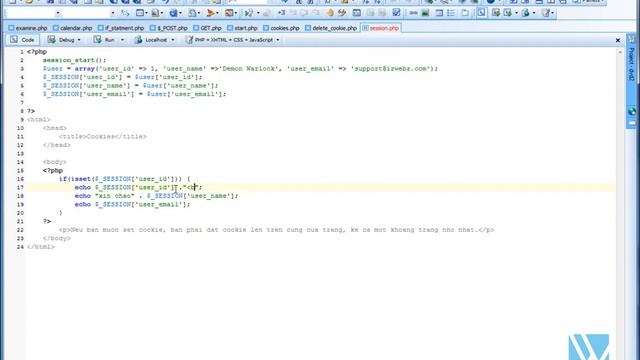
Task: Click the folder icon in the second toolbar
Action: (465, 13)
